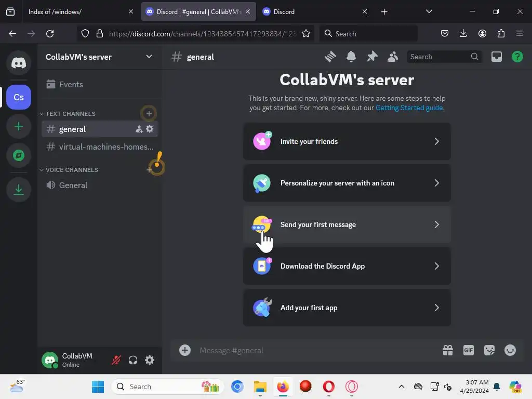Open the Getting Started guide link
Screen dimensions: 532x399
click(x=409, y=108)
